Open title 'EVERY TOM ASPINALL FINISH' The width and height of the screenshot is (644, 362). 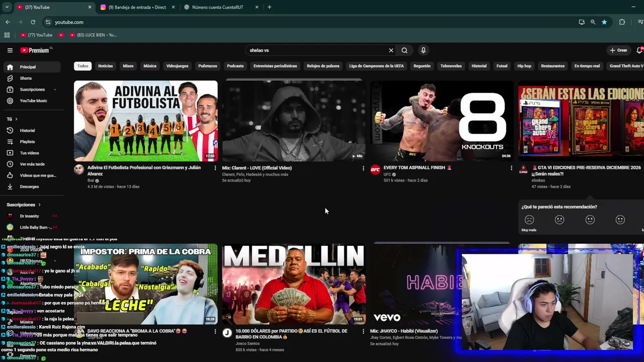pos(417,168)
